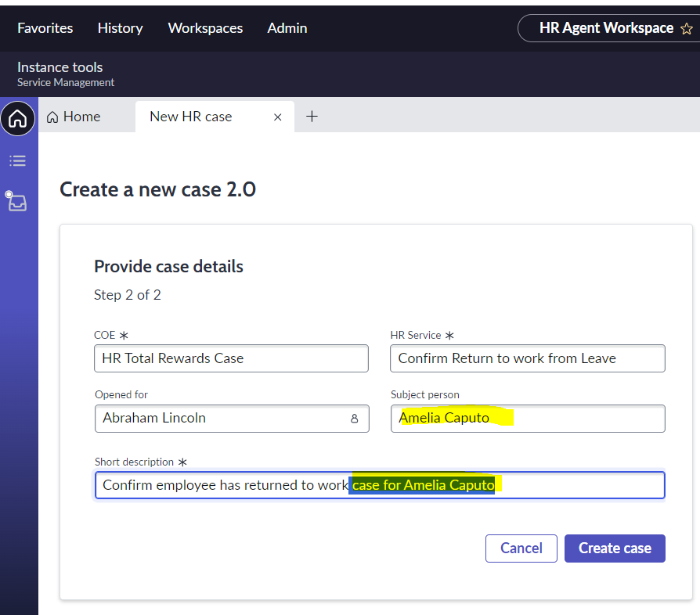Click the star to favorite HR Agent Workspace

coord(686,28)
